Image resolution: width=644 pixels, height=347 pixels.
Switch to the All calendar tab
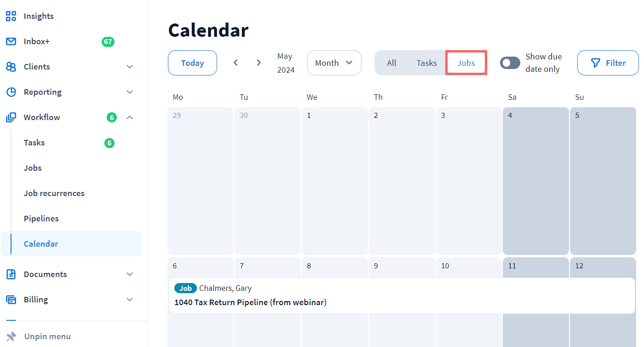point(391,63)
